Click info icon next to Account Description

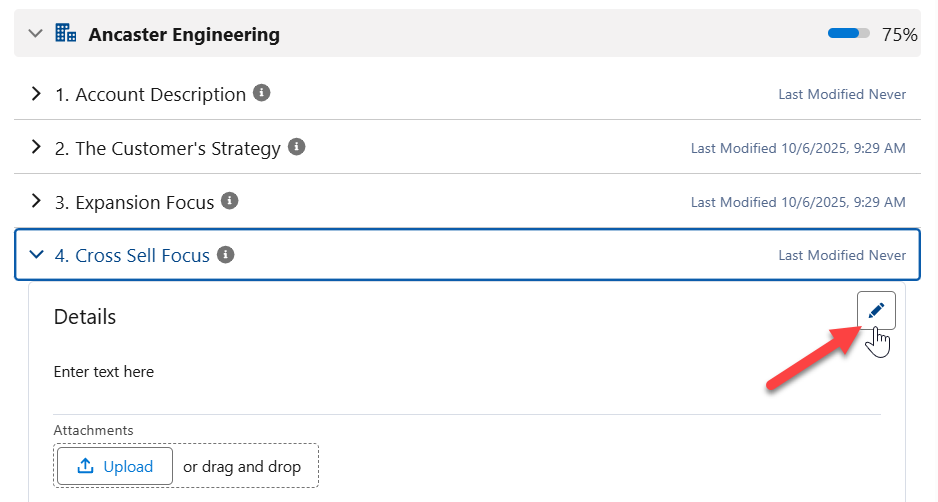tap(262, 93)
